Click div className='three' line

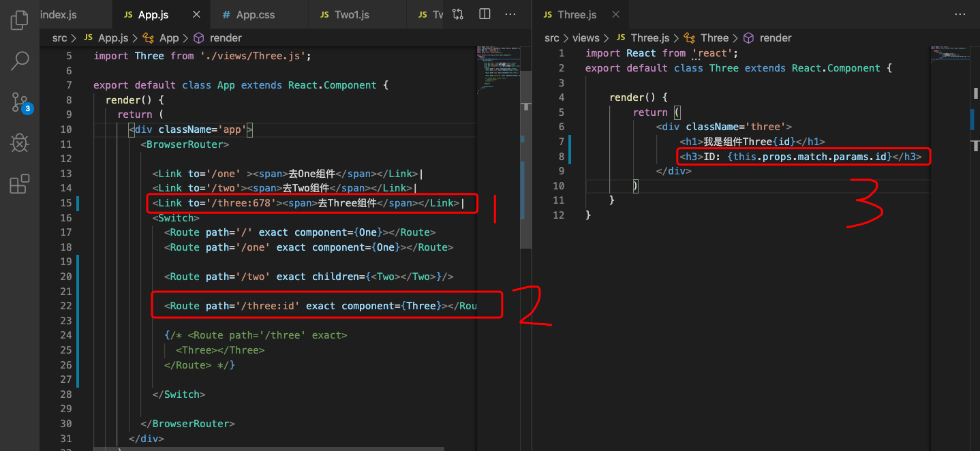pyautogui.click(x=724, y=127)
